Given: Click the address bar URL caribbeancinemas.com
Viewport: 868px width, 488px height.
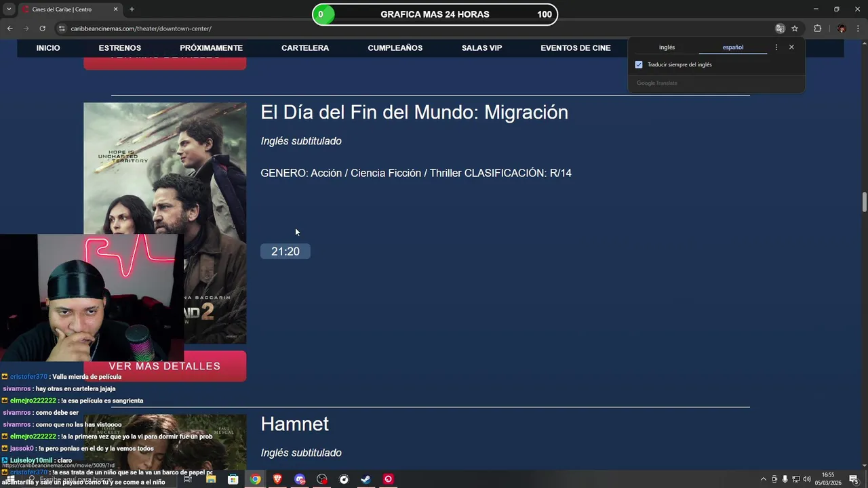Looking at the screenshot, I should (x=141, y=28).
